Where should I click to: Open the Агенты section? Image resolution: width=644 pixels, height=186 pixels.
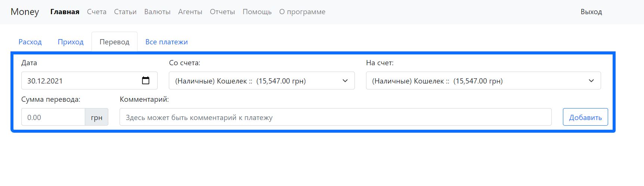click(190, 12)
